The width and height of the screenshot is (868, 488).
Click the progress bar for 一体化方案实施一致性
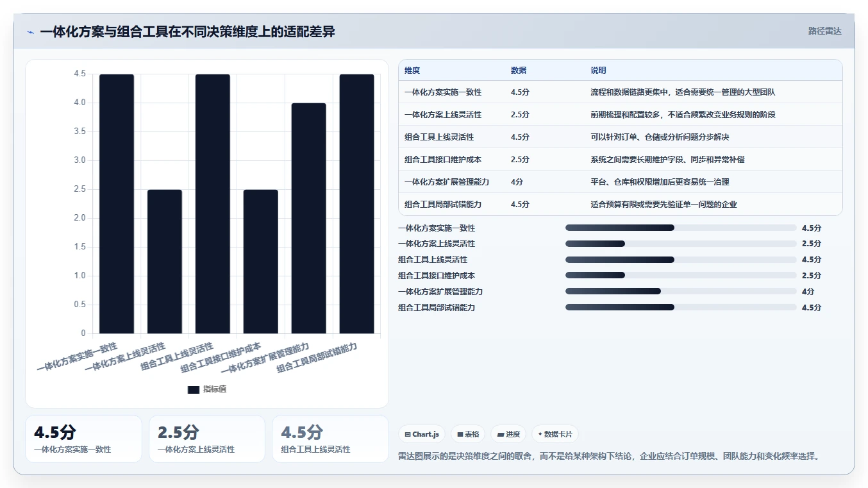pyautogui.click(x=681, y=228)
